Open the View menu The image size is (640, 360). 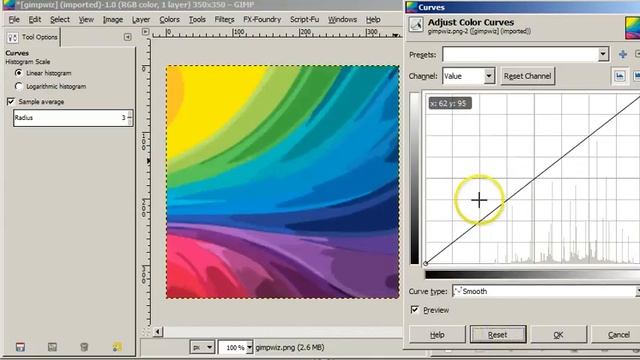(x=86, y=20)
